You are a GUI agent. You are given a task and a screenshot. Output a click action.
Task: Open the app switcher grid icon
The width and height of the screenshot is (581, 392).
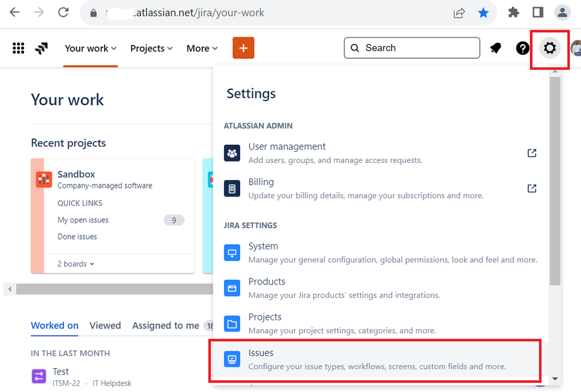tap(18, 48)
